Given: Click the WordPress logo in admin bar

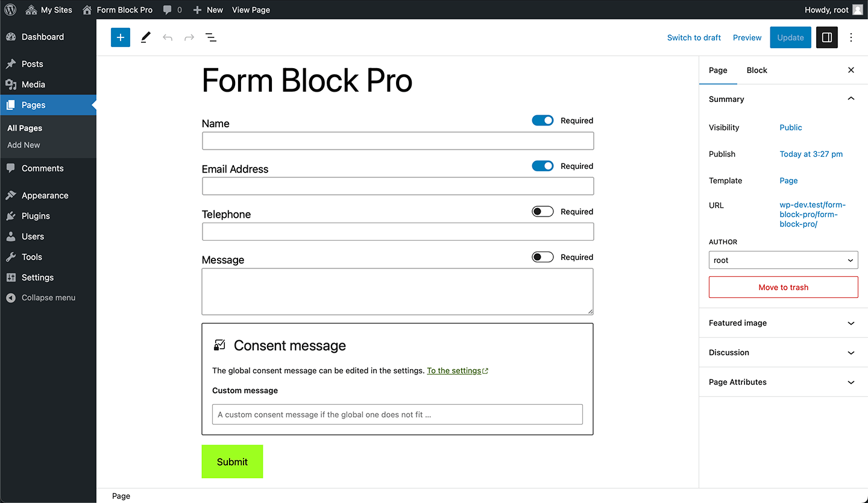Looking at the screenshot, I should [x=10, y=10].
